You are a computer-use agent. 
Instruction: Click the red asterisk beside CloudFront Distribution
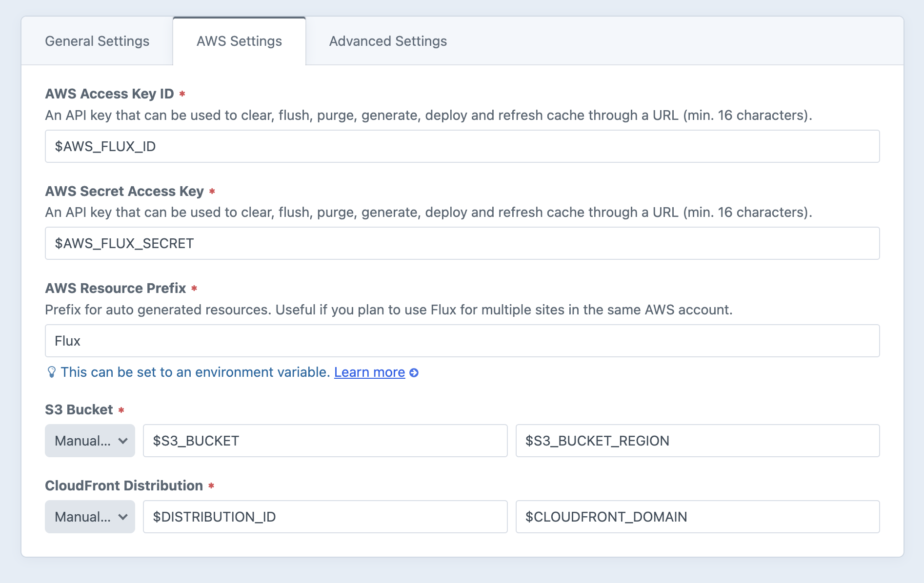point(211,486)
